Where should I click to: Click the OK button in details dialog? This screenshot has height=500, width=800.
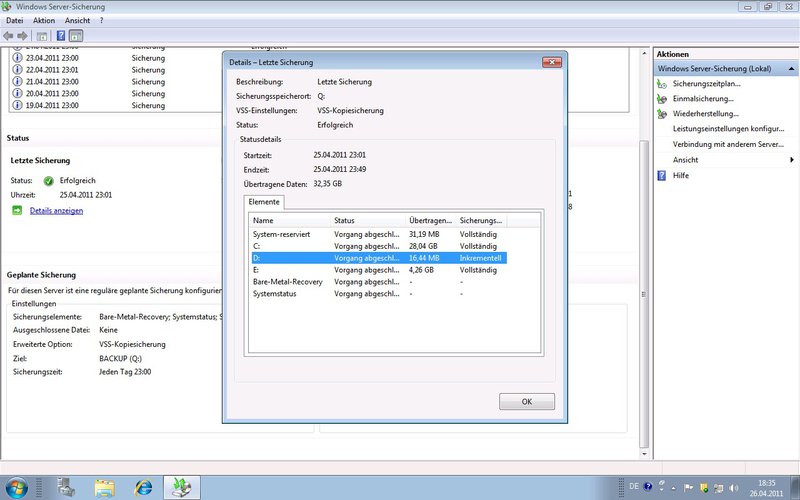pyautogui.click(x=527, y=402)
